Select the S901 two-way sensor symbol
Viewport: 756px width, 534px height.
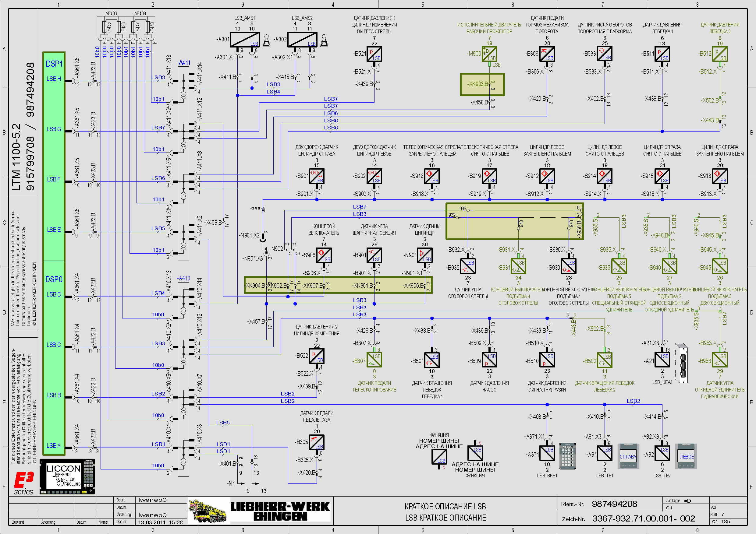pos(317,176)
